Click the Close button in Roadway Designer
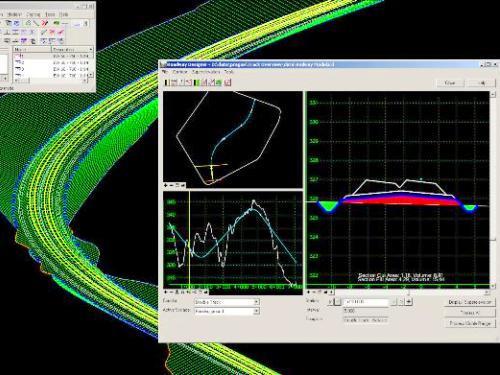The width and height of the screenshot is (500, 375). click(450, 83)
